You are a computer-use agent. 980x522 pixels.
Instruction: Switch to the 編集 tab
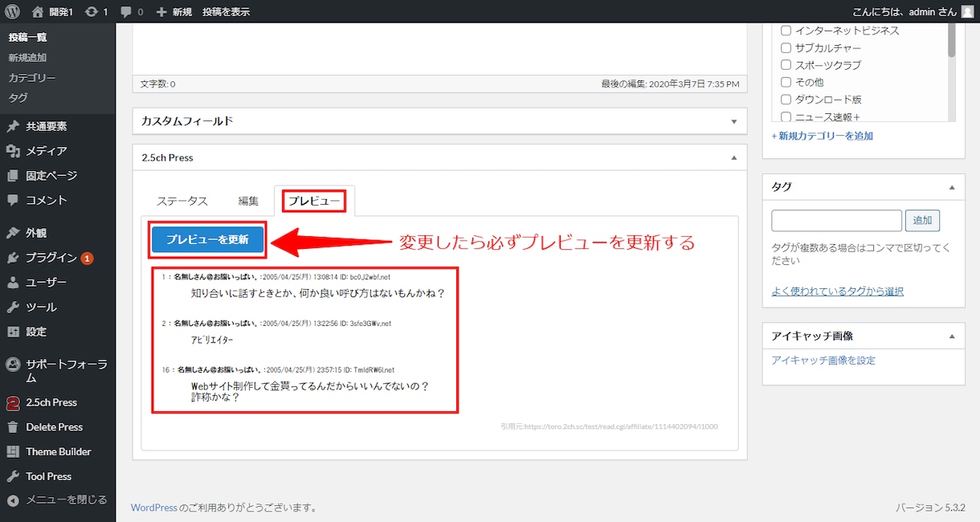248,201
